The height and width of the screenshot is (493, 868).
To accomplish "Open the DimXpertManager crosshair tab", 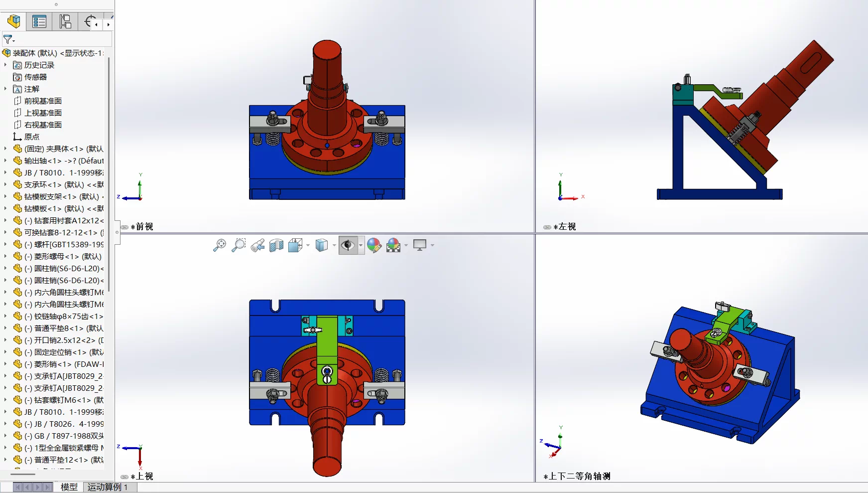I will tap(90, 21).
